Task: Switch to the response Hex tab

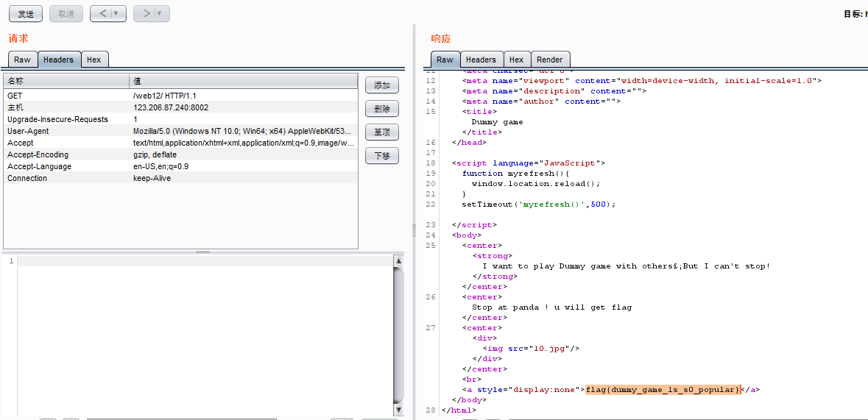Action: click(517, 60)
